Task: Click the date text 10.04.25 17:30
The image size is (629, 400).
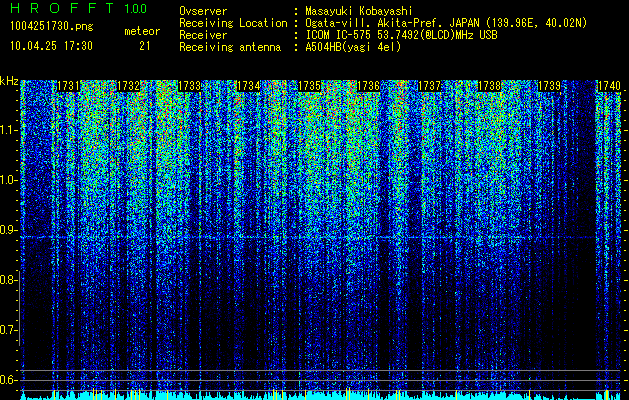Action: click(51, 46)
